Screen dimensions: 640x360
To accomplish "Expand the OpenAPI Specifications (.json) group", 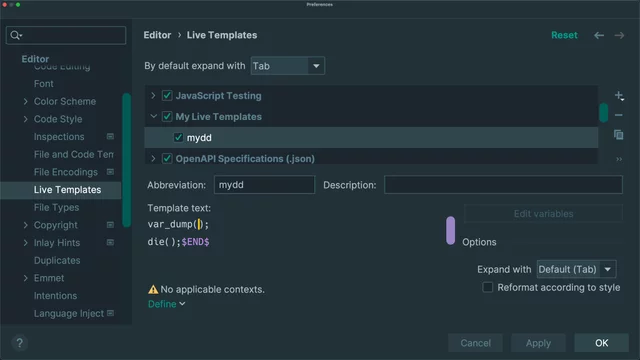I will coord(153,158).
